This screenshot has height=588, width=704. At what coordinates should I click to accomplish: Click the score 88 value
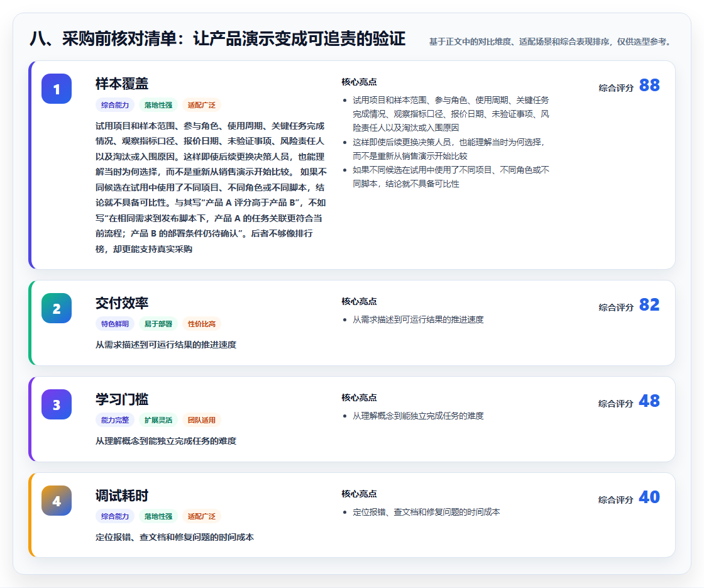(x=649, y=85)
